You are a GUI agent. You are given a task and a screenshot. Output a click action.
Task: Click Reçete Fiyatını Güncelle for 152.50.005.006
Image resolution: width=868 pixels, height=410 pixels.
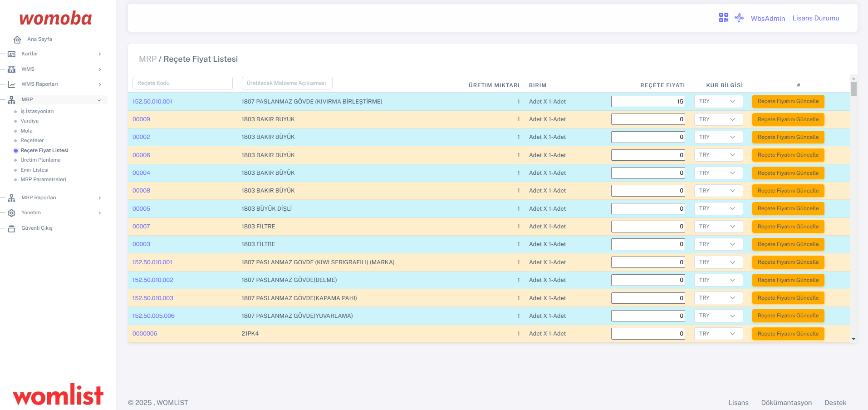pos(788,316)
